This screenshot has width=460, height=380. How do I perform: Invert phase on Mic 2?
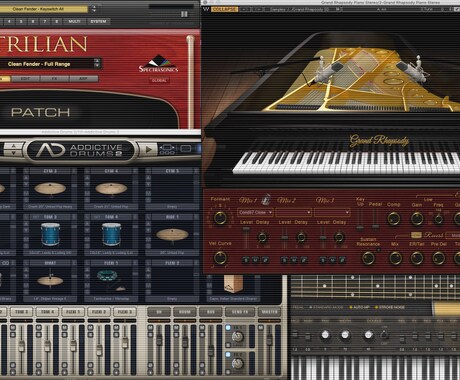coord(304,260)
